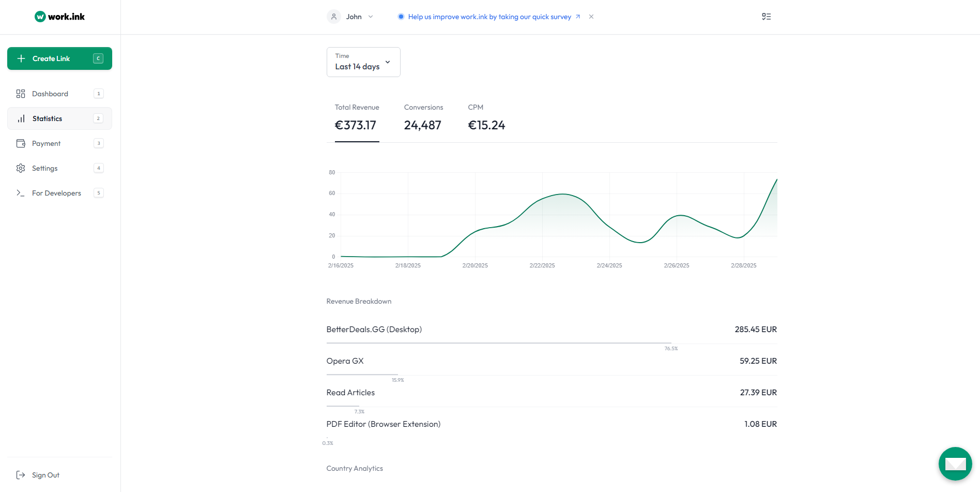Image resolution: width=980 pixels, height=492 pixels.
Task: Click the Create Link button
Action: (x=59, y=58)
